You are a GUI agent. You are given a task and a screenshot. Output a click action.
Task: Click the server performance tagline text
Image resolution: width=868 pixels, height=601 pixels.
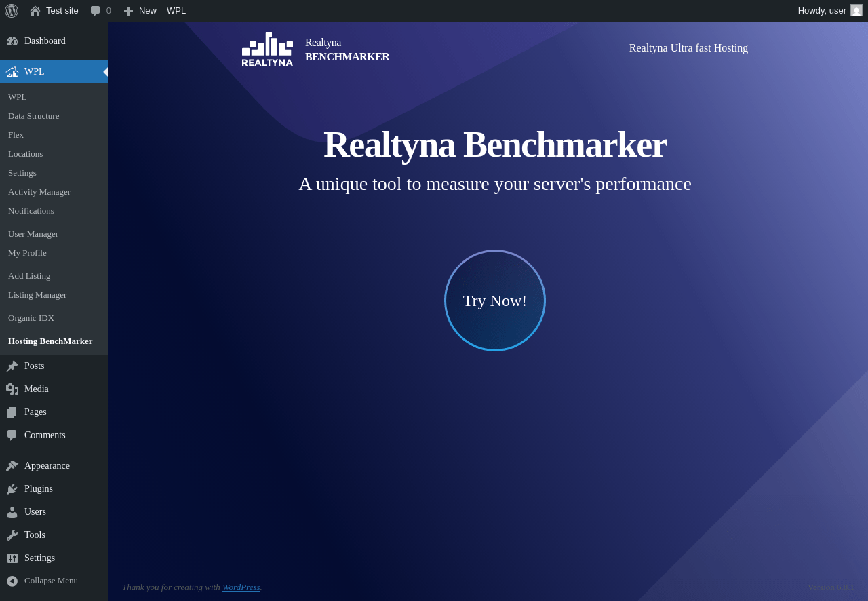click(495, 184)
